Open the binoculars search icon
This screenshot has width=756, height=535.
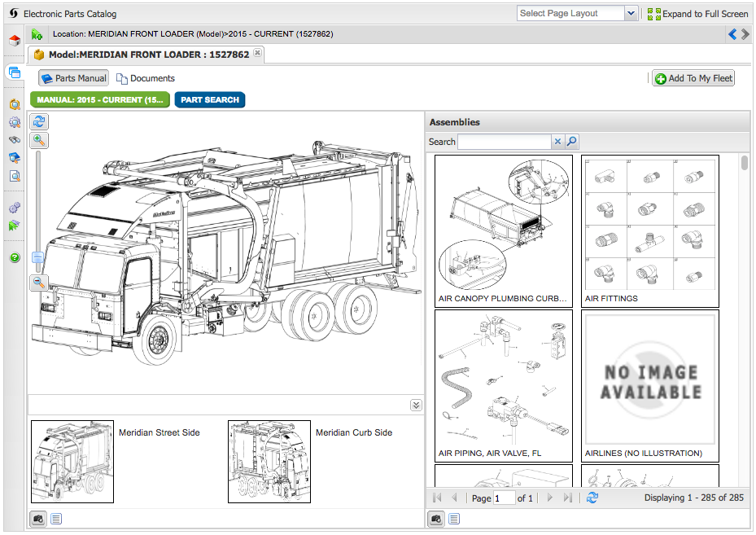click(x=15, y=140)
